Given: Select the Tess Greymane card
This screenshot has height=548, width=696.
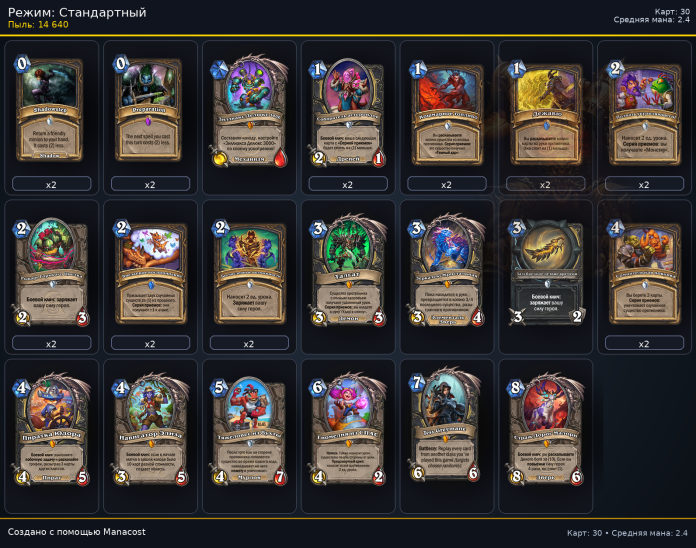Looking at the screenshot, I should (446, 427).
